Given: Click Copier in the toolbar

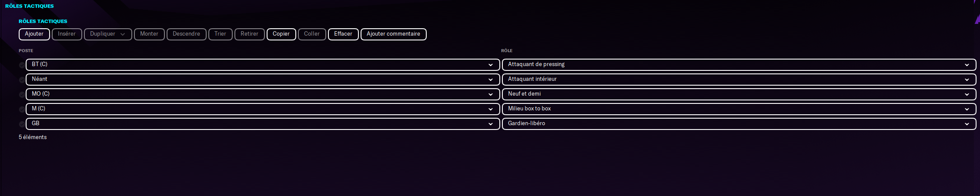Looking at the screenshot, I should pyautogui.click(x=281, y=34).
